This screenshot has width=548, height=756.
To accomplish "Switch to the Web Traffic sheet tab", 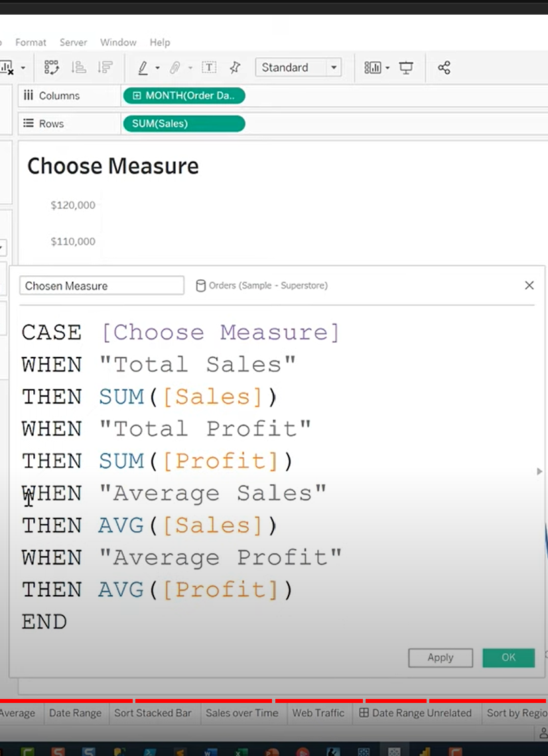I will [x=318, y=713].
